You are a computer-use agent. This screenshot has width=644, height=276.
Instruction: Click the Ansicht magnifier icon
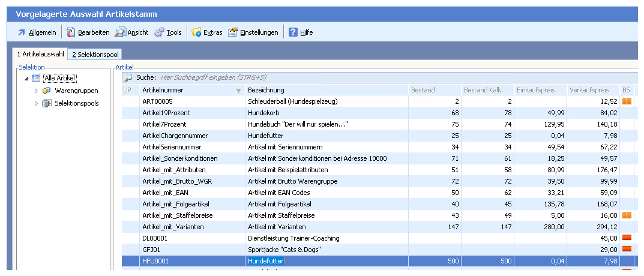(120, 32)
